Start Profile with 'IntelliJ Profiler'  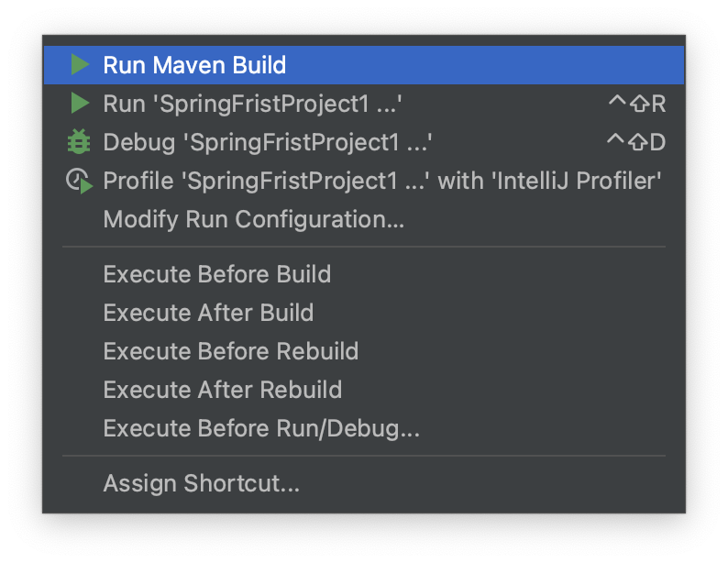(x=363, y=181)
